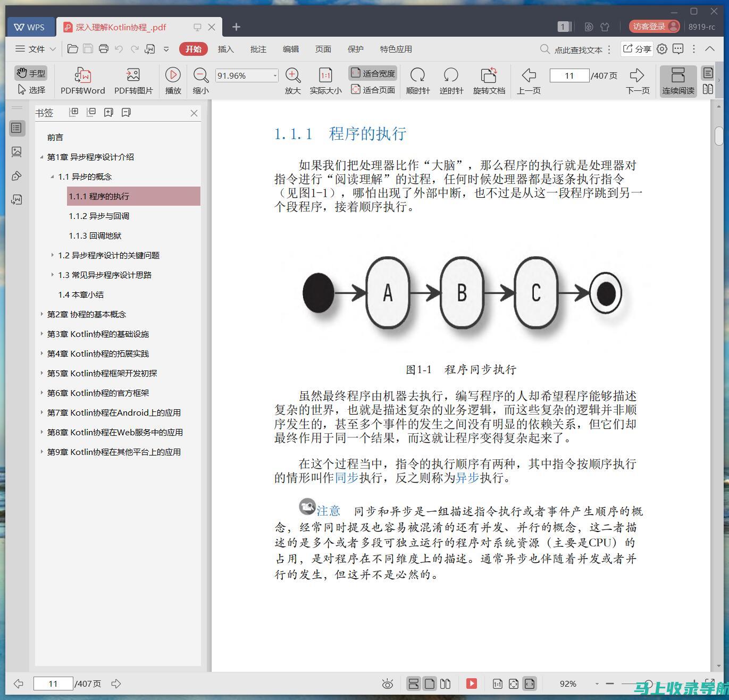Open status bar zoom dropdown beside 92%
This screenshot has height=700, width=729.
[597, 684]
